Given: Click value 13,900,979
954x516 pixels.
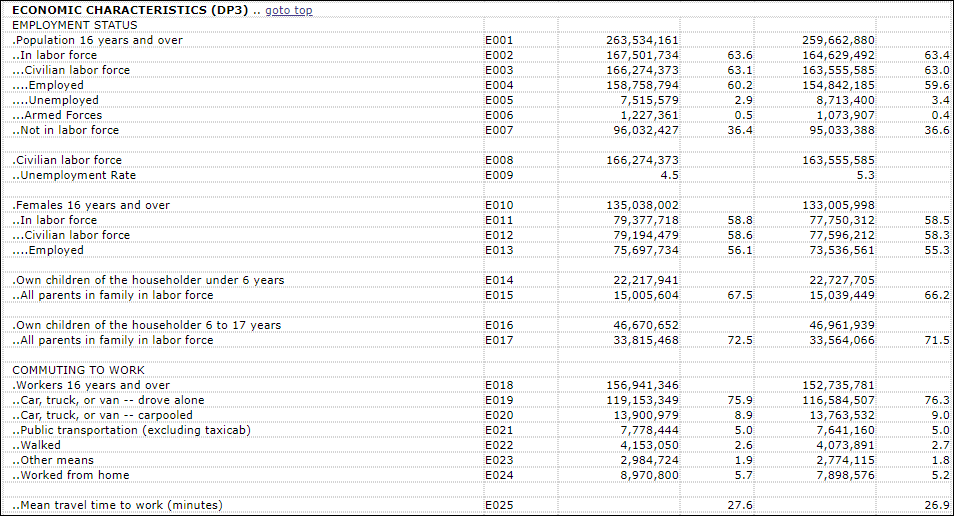Looking at the screenshot, I should coord(646,415).
